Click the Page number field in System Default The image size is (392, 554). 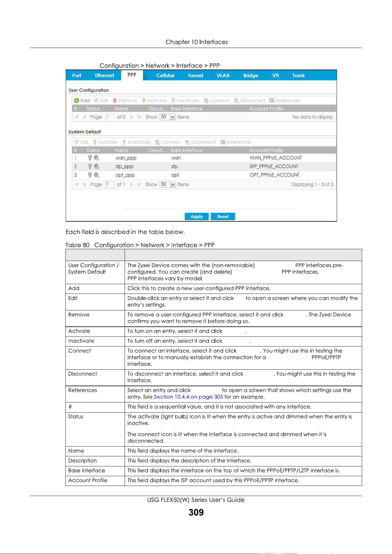coord(110,185)
